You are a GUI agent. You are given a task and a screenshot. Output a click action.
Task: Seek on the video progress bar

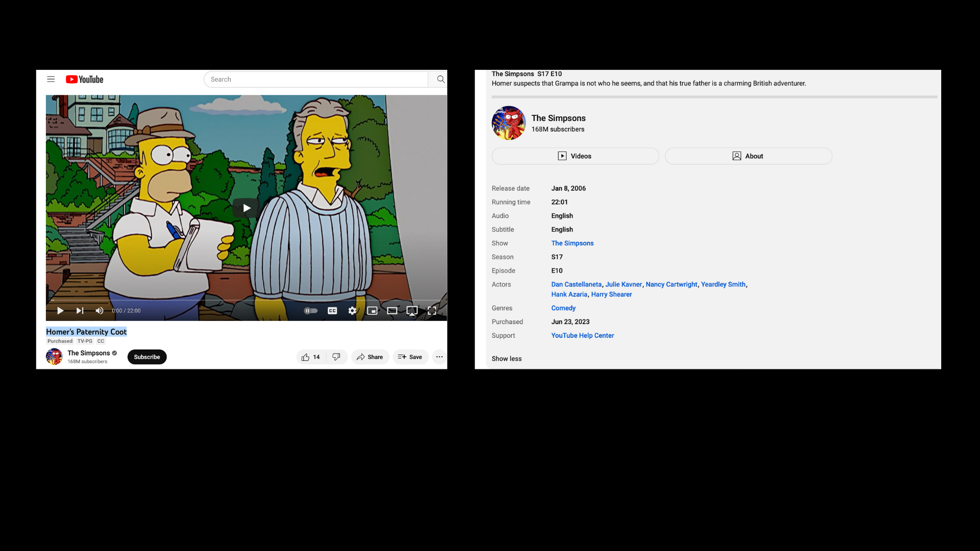(x=247, y=300)
